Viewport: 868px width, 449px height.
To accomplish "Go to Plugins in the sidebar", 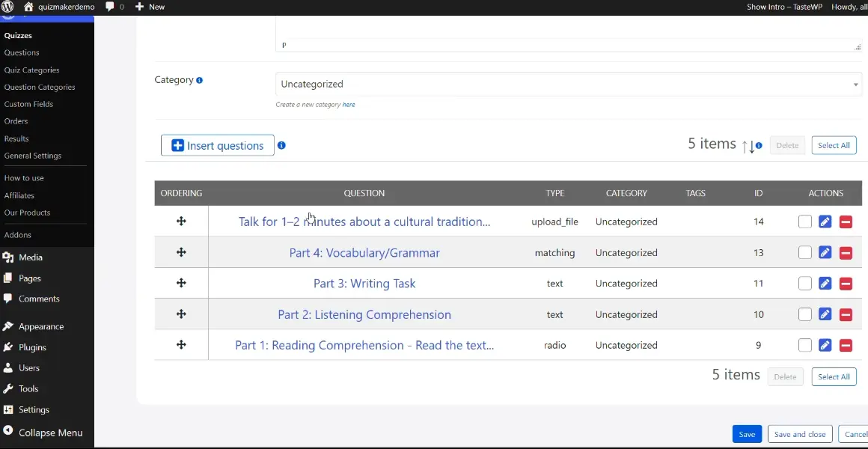I will tap(32, 347).
